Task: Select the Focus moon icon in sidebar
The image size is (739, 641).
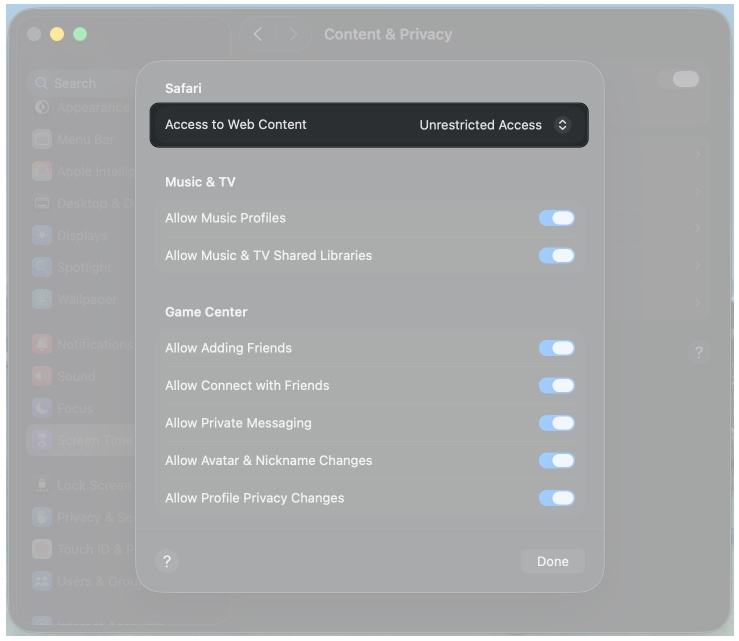Action: click(x=42, y=408)
